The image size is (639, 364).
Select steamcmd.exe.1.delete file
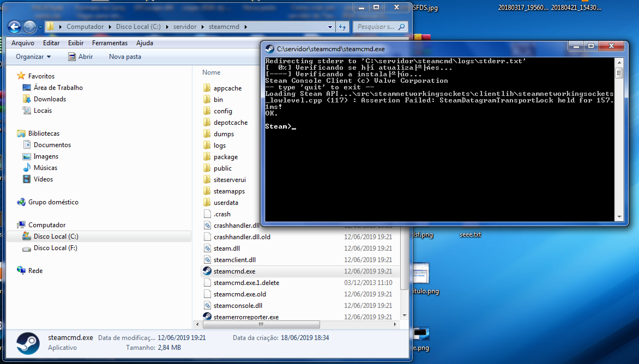click(246, 282)
